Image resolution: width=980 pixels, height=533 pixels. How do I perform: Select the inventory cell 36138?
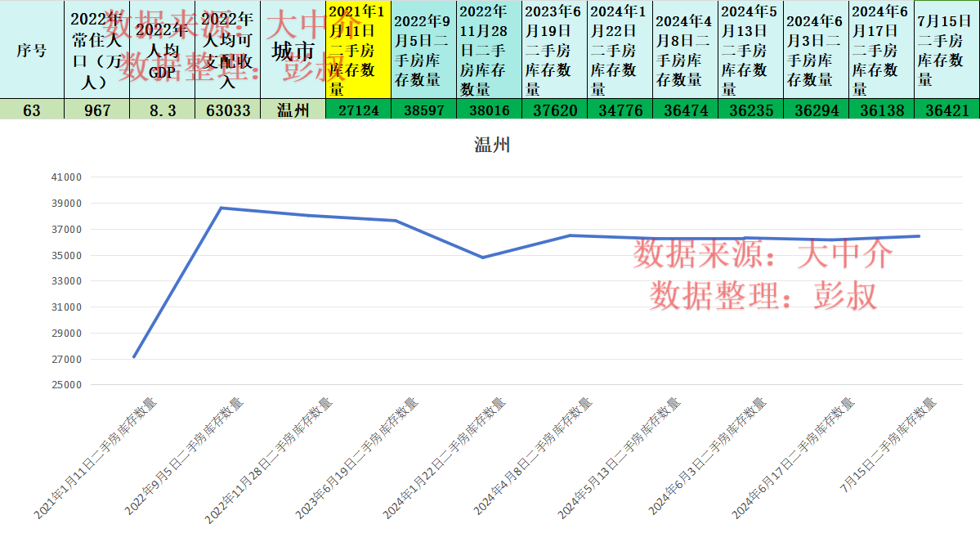(x=881, y=110)
